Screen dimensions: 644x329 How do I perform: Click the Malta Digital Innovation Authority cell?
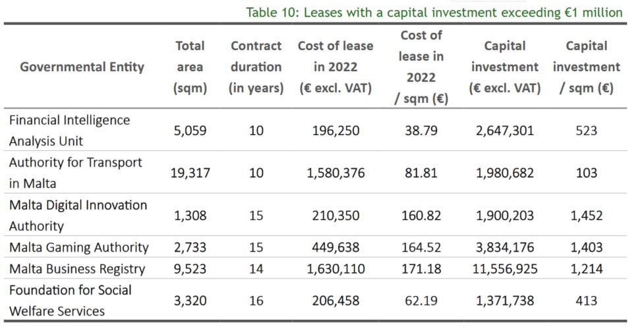click(x=78, y=215)
